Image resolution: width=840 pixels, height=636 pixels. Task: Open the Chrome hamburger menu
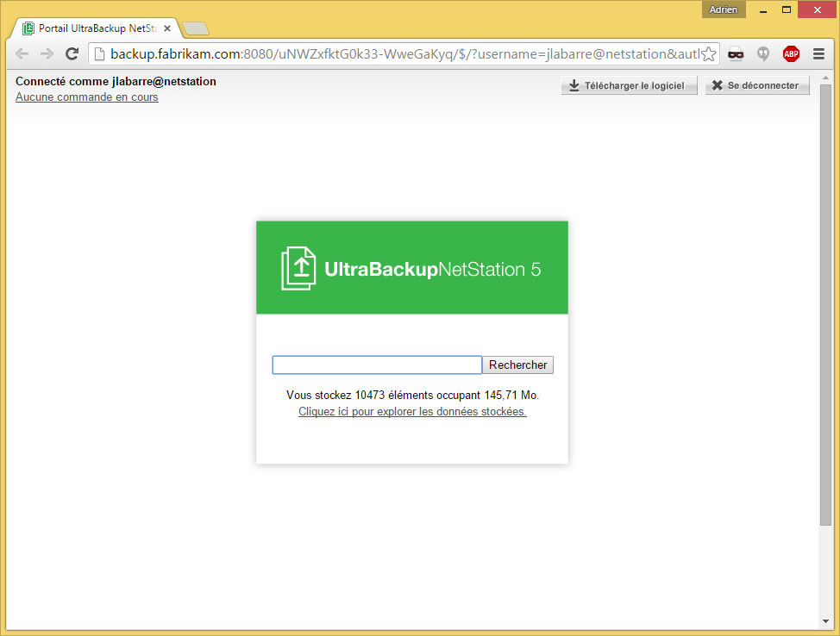[818, 54]
